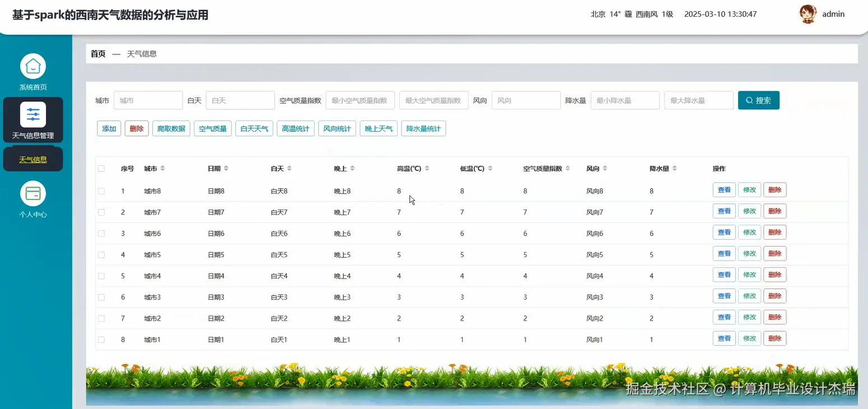The width and height of the screenshot is (868, 409).
Task: Select the checkbox for row 城市4
Action: tap(101, 276)
